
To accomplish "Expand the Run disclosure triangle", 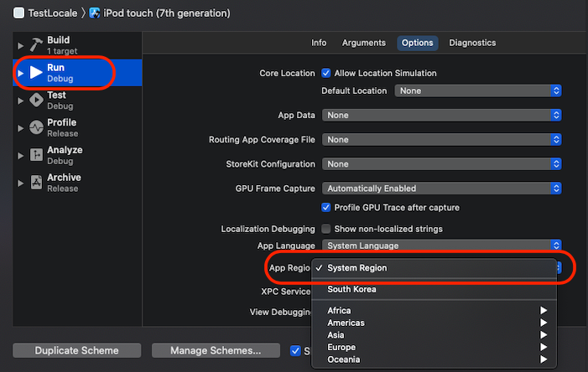I will tap(20, 73).
